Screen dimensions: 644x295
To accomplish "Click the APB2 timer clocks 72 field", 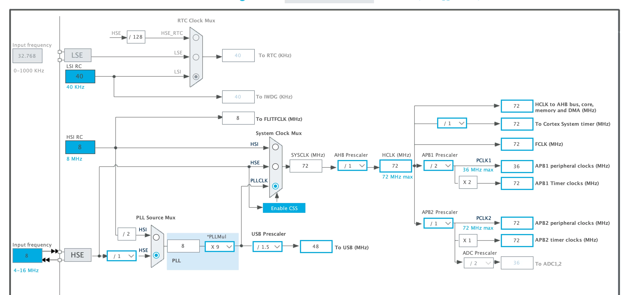I will coord(517,240).
